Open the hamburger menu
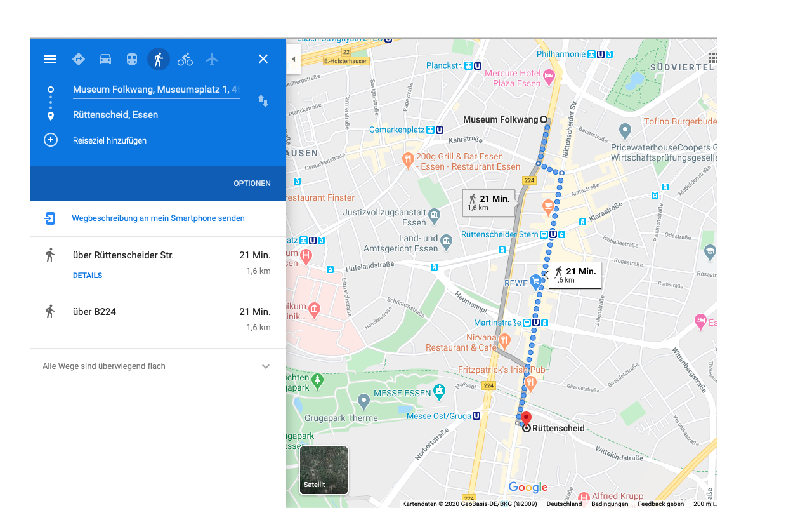This screenshot has height=508, width=812. (x=50, y=59)
